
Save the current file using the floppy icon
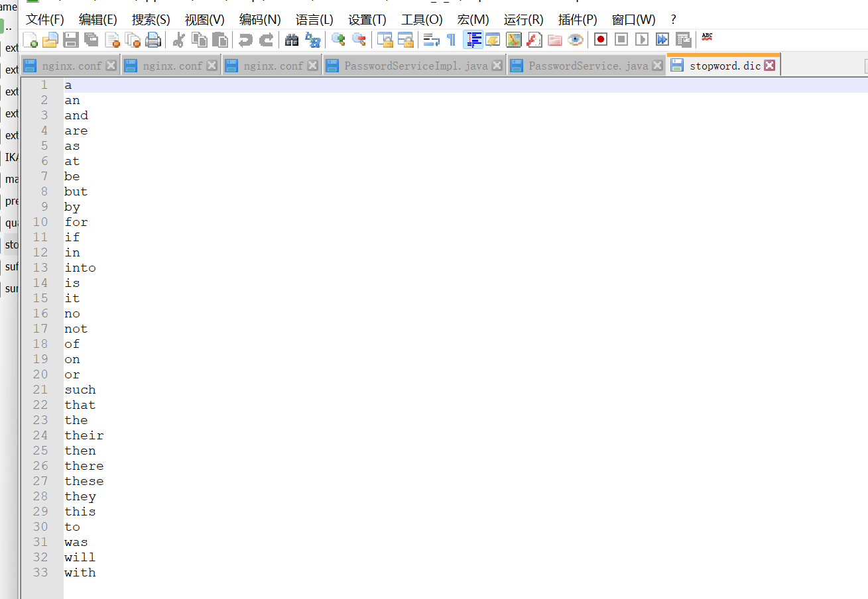(x=70, y=40)
